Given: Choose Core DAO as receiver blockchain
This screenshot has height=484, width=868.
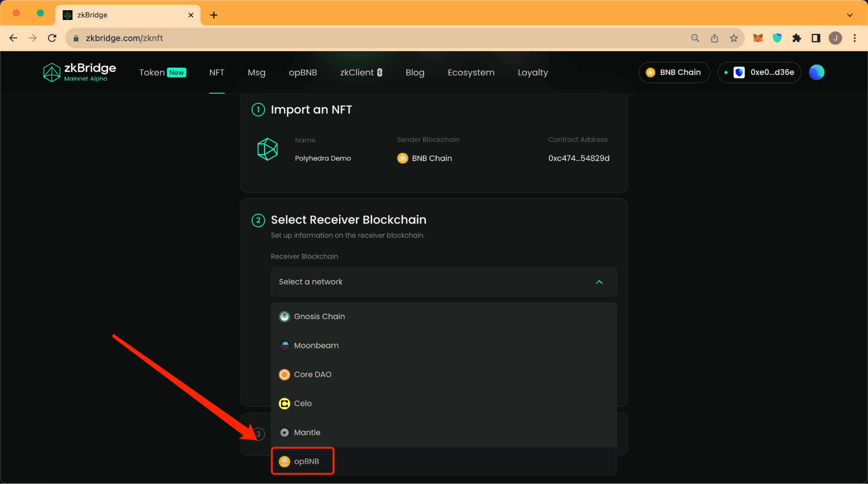Looking at the screenshot, I should 444,375.
